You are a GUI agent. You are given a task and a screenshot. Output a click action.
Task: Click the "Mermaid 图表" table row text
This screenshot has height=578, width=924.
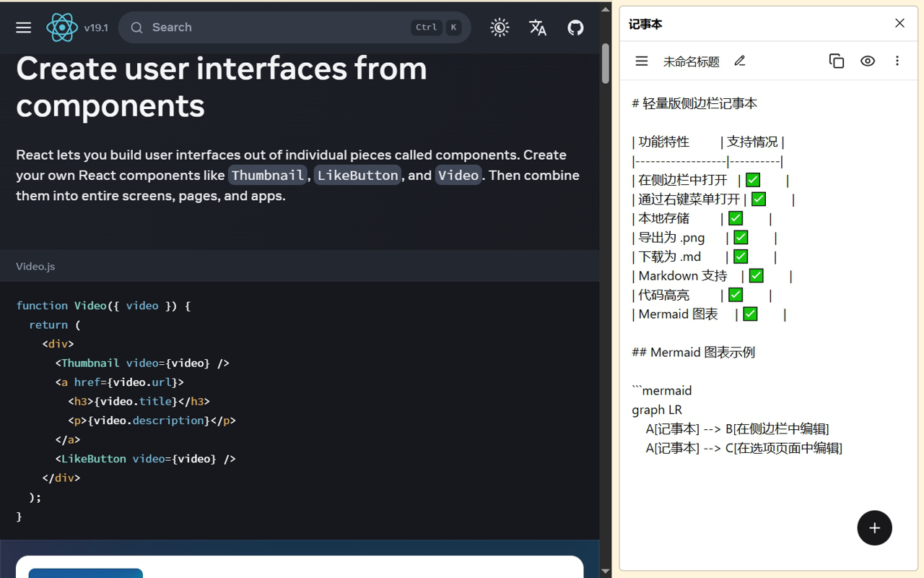(679, 314)
